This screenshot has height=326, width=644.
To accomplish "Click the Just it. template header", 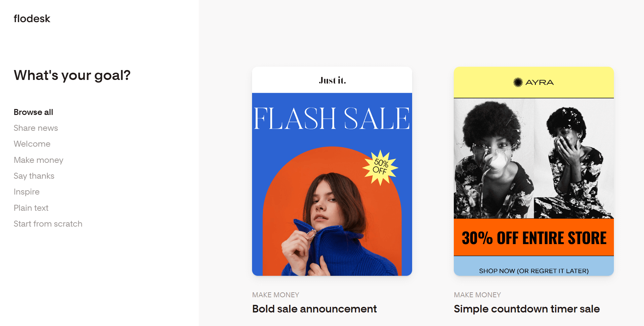I will (x=332, y=80).
